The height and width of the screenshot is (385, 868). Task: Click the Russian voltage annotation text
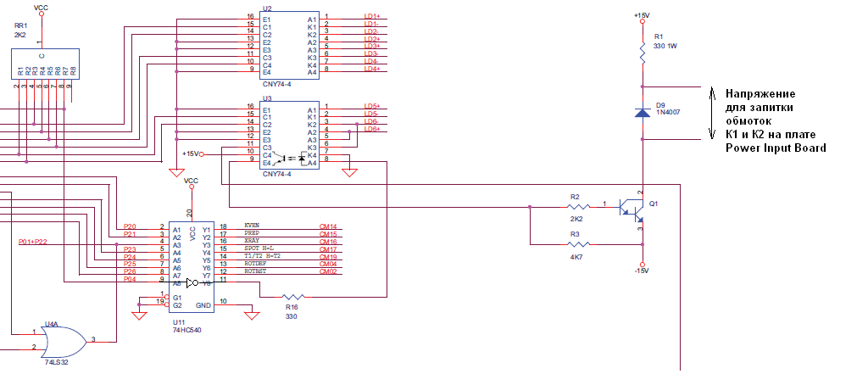(775, 120)
